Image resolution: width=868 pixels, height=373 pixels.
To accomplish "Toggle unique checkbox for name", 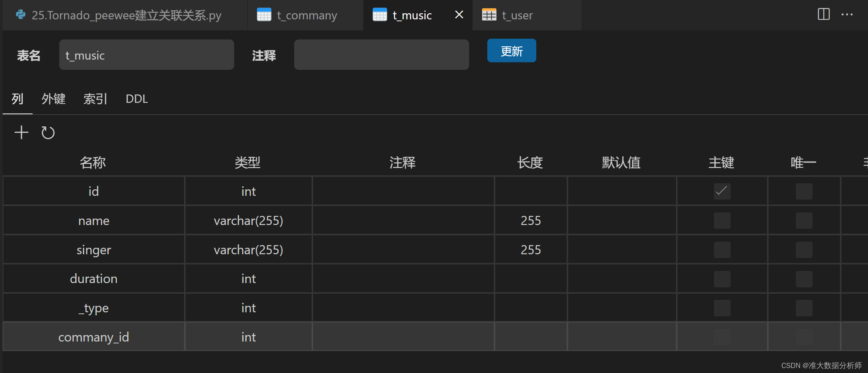I will point(804,220).
